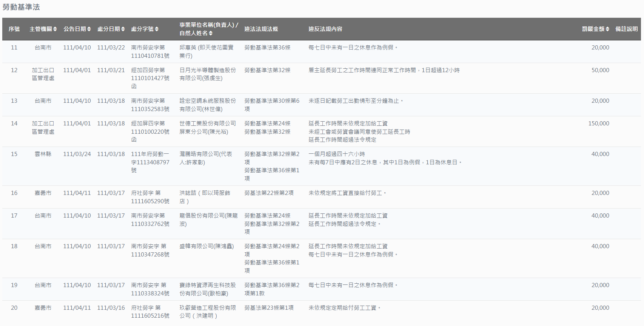Click sort arrows beside 處分日期 header
The width and height of the screenshot is (644, 326).
click(123, 29)
